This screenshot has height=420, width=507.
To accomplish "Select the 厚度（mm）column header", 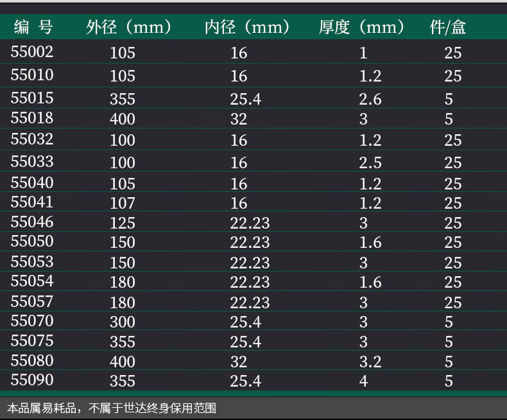I will pos(361,27).
